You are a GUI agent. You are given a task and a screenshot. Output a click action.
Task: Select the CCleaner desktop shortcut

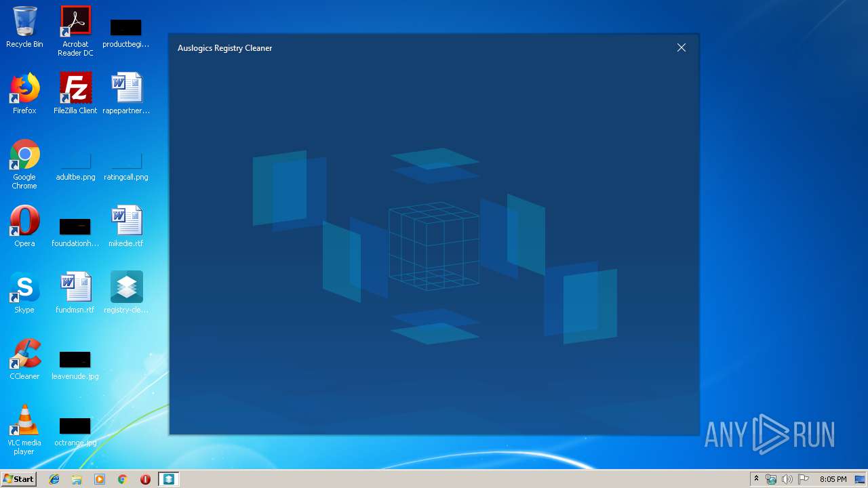pos(24,359)
